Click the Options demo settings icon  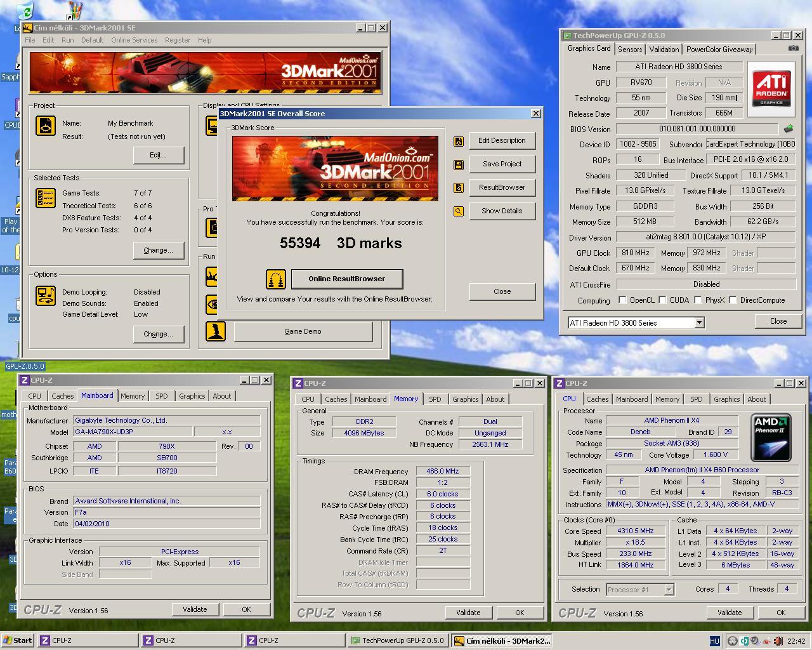click(x=46, y=295)
